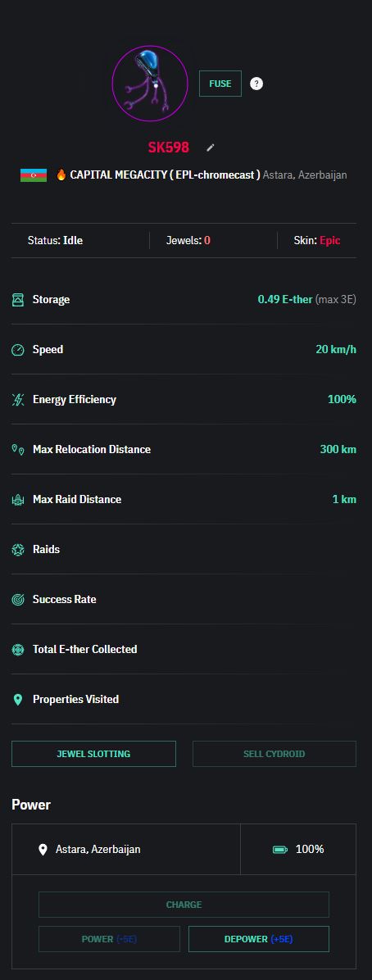This screenshot has width=372, height=980.
Task: Click the Azerbaijan flag icon
Action: coord(33,175)
